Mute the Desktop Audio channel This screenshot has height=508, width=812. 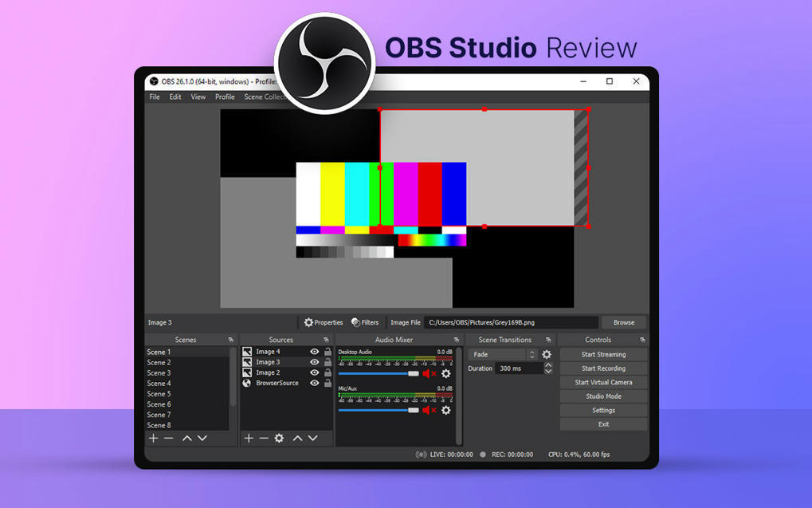[426, 374]
